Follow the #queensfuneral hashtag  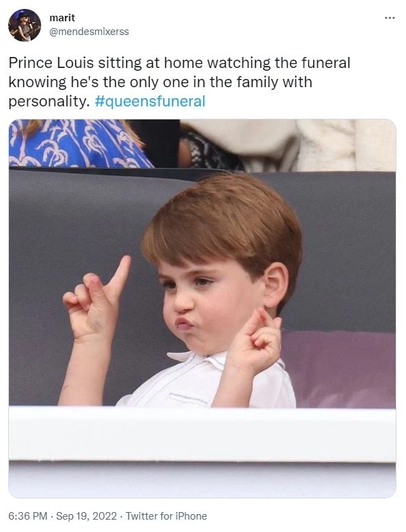coord(150,101)
